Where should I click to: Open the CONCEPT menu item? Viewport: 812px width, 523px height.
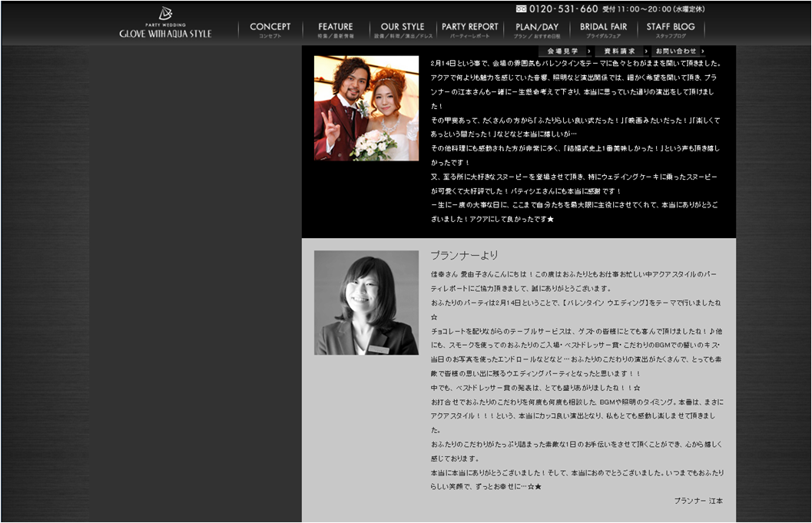(270, 30)
